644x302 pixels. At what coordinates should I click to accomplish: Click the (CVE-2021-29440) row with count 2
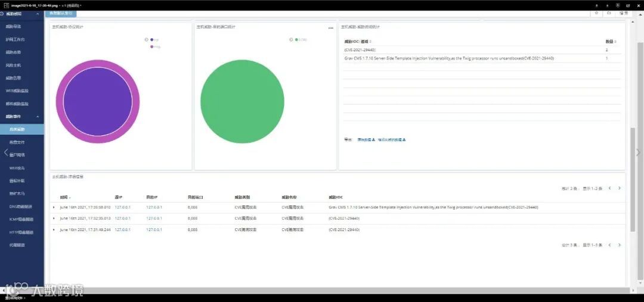pos(482,49)
